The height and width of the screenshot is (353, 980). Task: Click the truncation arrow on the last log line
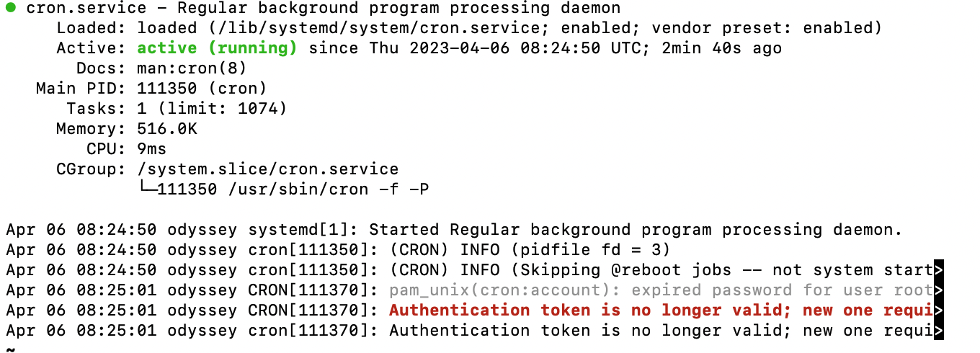pyautogui.click(x=938, y=331)
